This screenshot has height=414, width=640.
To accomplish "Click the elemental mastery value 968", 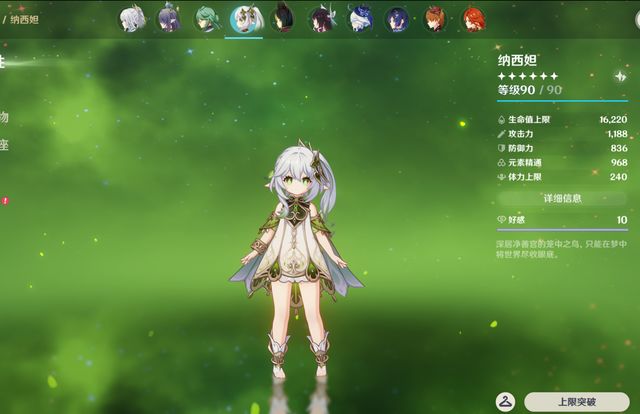I will 619,162.
